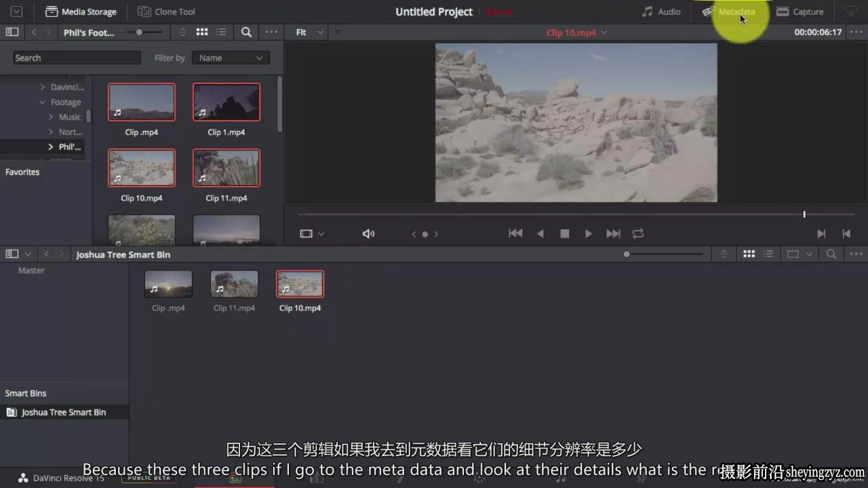Open the media pool viewer mode dropdown
This screenshot has width=868, height=488.
tap(799, 254)
